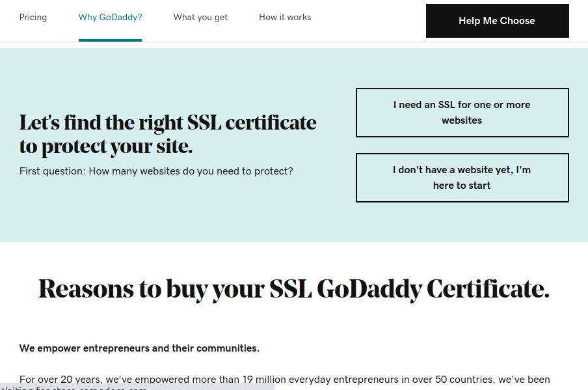Click the "to protect your site." heading line
The height and width of the screenshot is (390, 588).
(x=106, y=146)
